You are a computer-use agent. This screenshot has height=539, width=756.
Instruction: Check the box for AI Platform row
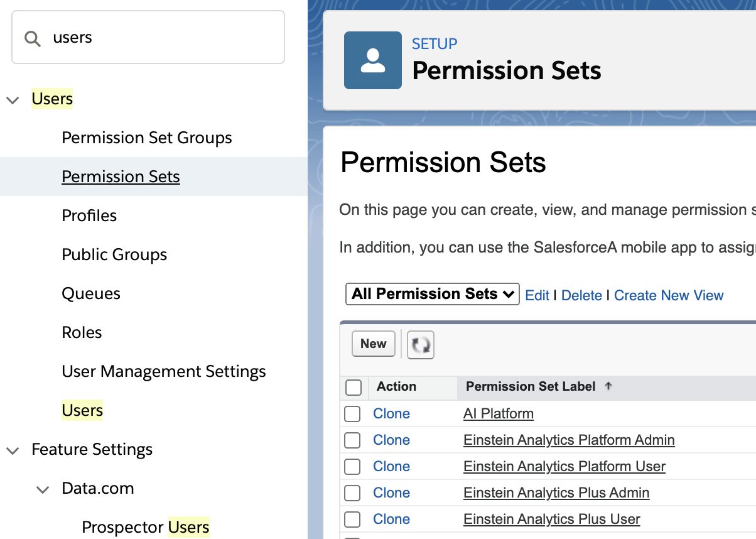pyautogui.click(x=352, y=414)
